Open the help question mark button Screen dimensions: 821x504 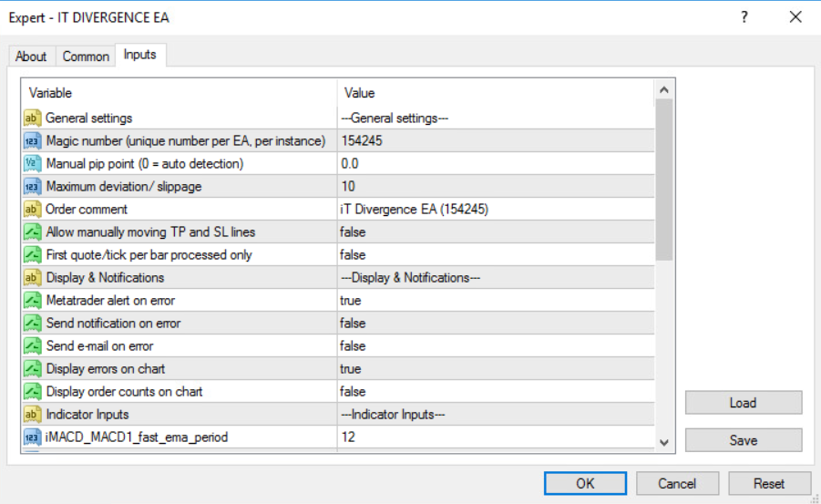pos(744,17)
